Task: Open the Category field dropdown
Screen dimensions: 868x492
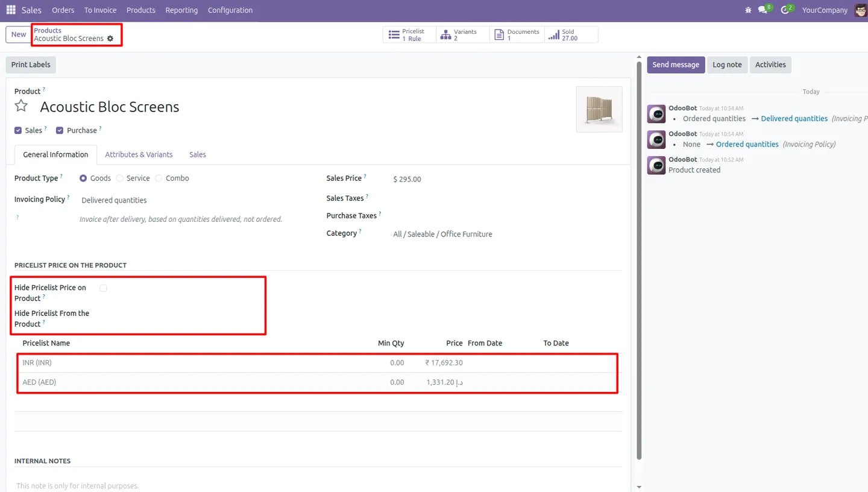Action: pyautogui.click(x=506, y=234)
